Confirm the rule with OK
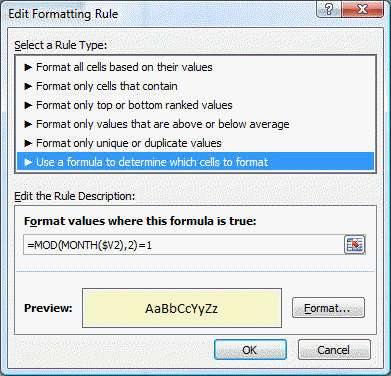Image resolution: width=391 pixels, height=376 pixels. 250,350
